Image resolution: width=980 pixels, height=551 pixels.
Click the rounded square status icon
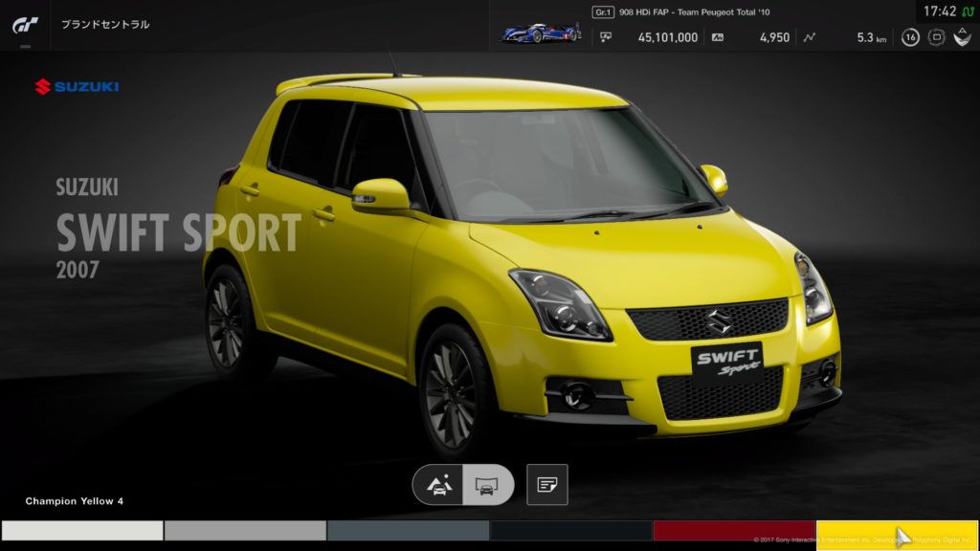point(936,37)
